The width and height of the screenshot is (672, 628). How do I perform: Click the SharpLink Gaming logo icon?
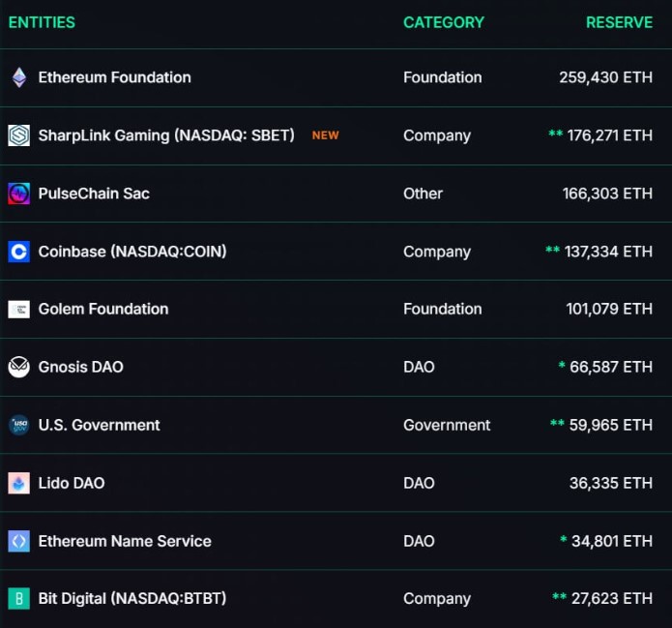(x=19, y=135)
